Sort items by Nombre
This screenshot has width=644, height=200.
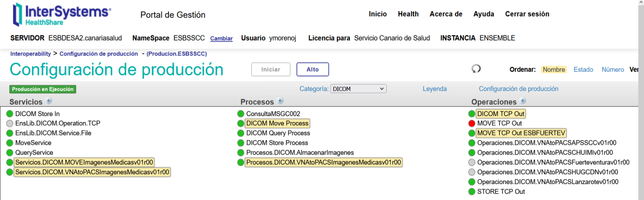coord(553,69)
